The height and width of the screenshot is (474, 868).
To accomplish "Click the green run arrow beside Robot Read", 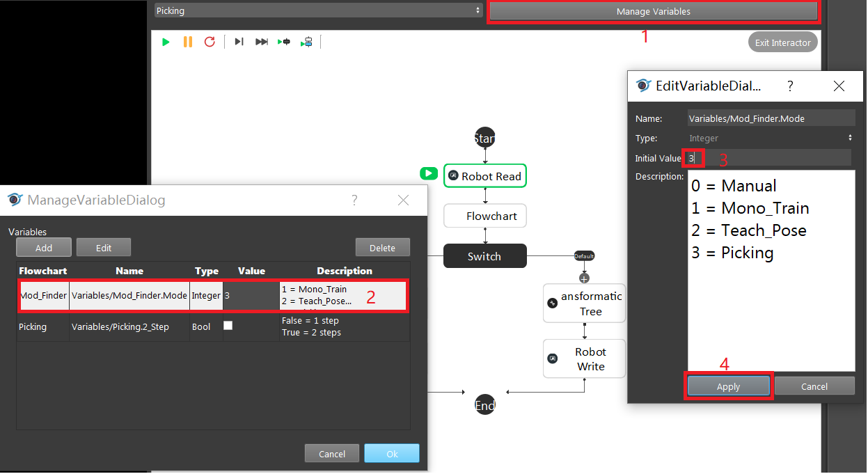I will pos(429,173).
